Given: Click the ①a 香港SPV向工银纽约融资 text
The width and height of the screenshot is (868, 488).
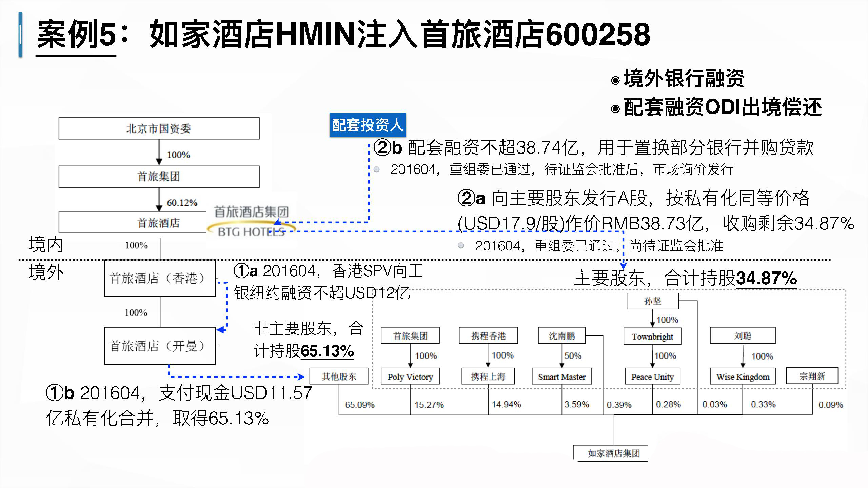Looking at the screenshot, I should tap(328, 282).
